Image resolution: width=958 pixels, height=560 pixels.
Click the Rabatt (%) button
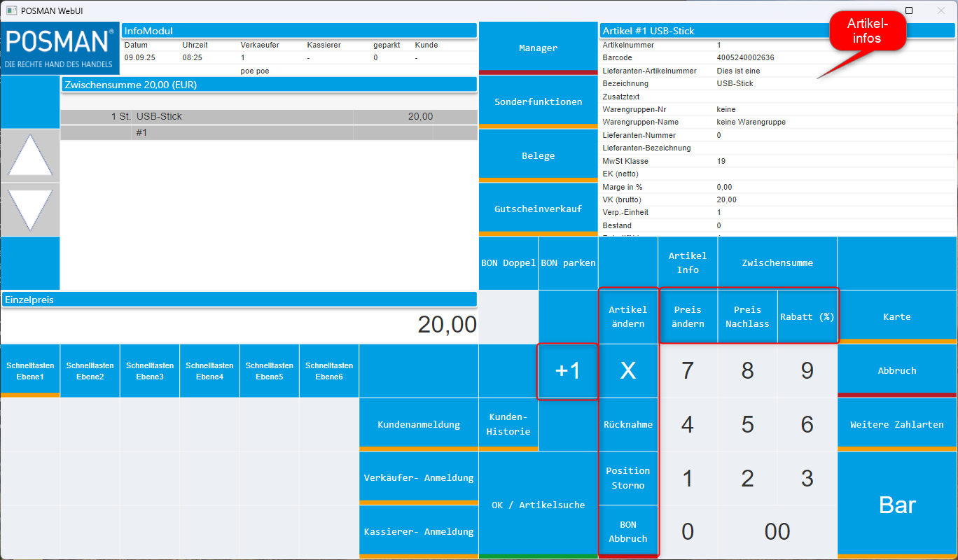[x=807, y=316]
